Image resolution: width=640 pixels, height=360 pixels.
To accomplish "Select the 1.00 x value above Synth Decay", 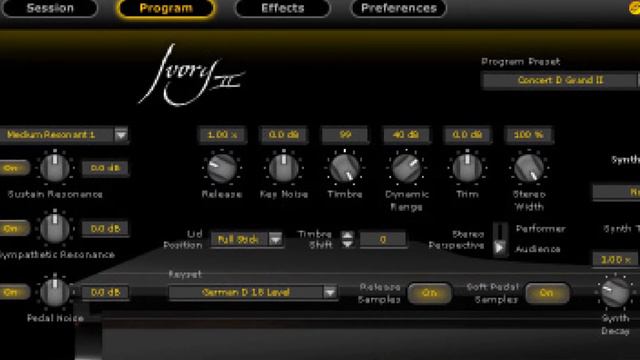I will (616, 260).
